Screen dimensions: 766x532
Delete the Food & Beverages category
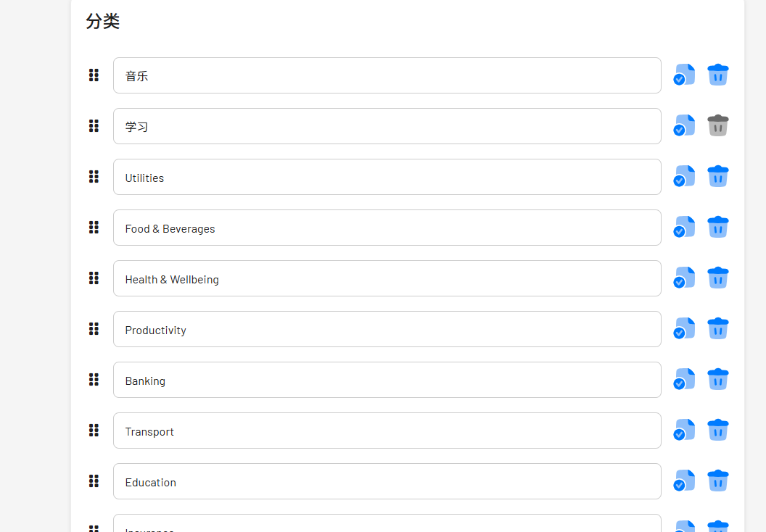(717, 228)
